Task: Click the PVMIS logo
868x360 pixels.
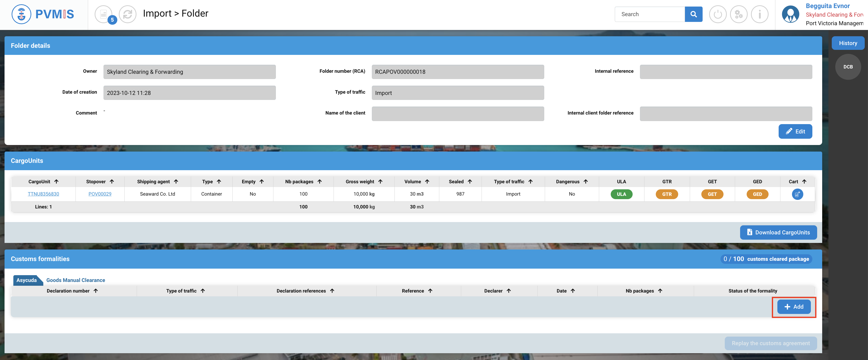Action: 43,14
